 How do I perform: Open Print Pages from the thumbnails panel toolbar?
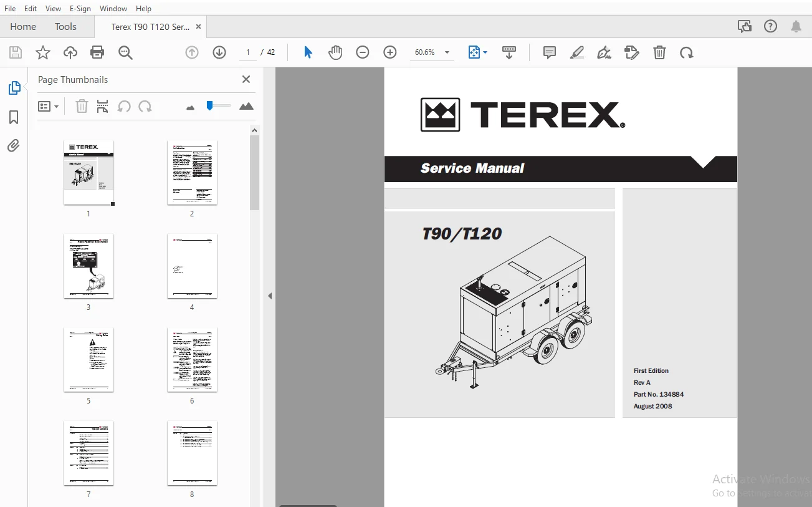(x=103, y=107)
